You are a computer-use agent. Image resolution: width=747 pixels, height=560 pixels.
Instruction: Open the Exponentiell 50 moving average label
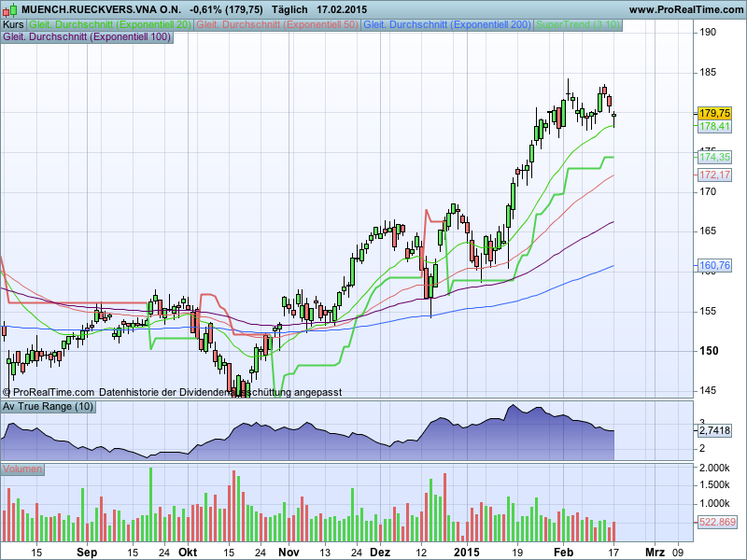pyautogui.click(x=276, y=25)
